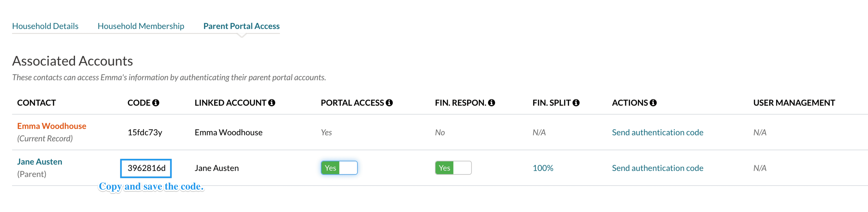Click Jane Austen's linked account name
Image resolution: width=868 pixels, height=212 pixels.
click(217, 168)
